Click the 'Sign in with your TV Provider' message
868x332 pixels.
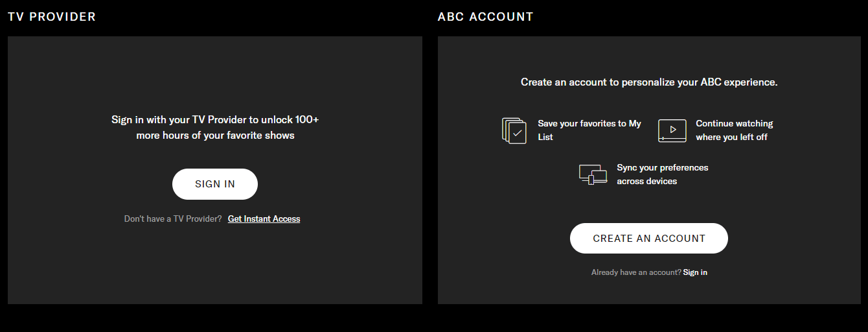[x=215, y=128]
